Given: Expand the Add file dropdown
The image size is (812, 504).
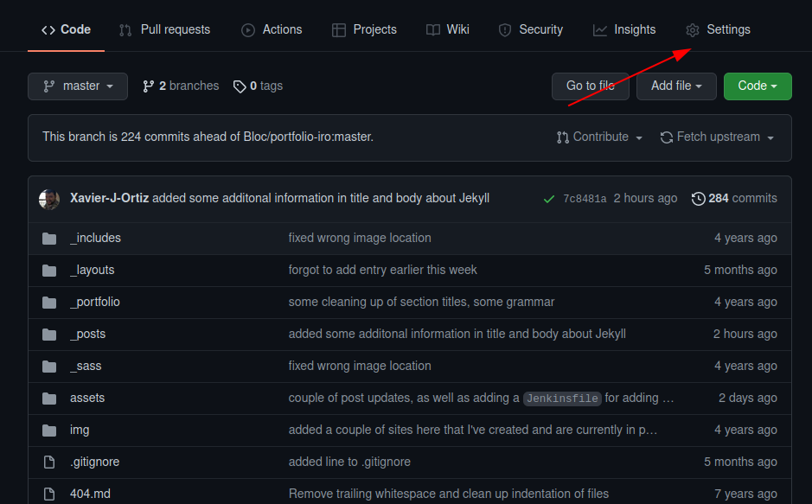Looking at the screenshot, I should (676, 86).
